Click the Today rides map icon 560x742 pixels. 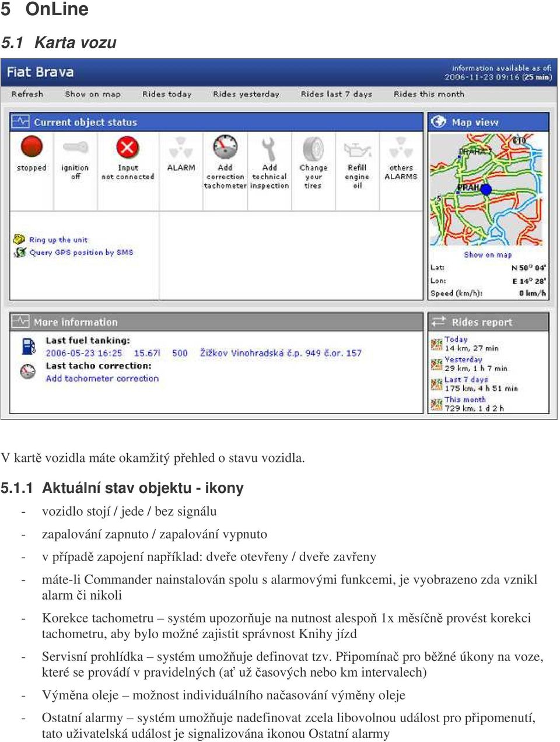(x=436, y=344)
